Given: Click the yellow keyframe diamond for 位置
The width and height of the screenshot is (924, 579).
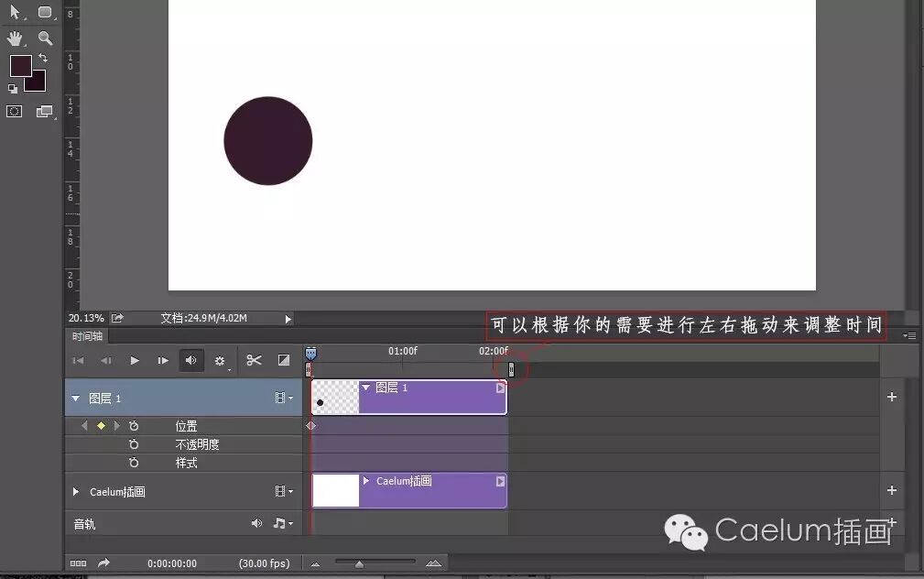Looking at the screenshot, I should pyautogui.click(x=101, y=426).
